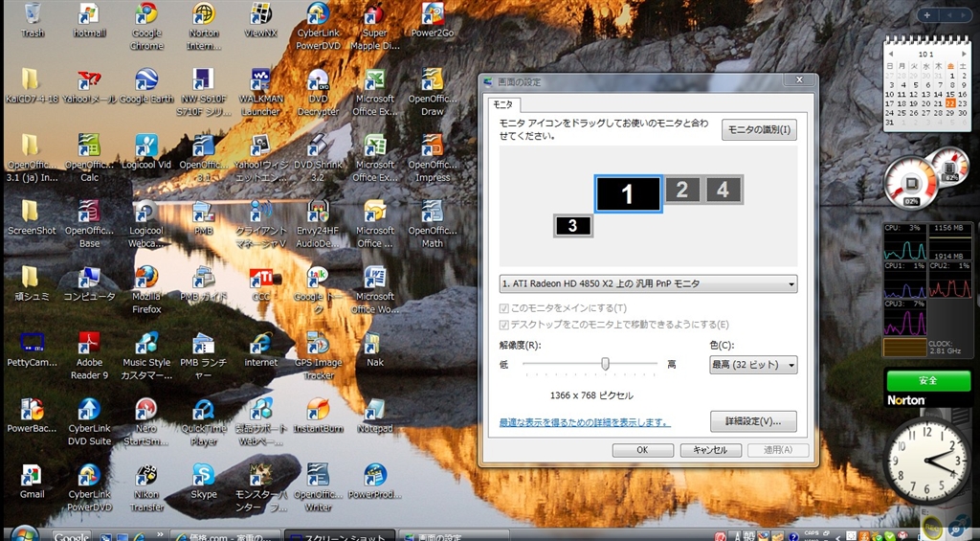Click the 適用(A) apply button
The image size is (980, 541).
pos(778,450)
